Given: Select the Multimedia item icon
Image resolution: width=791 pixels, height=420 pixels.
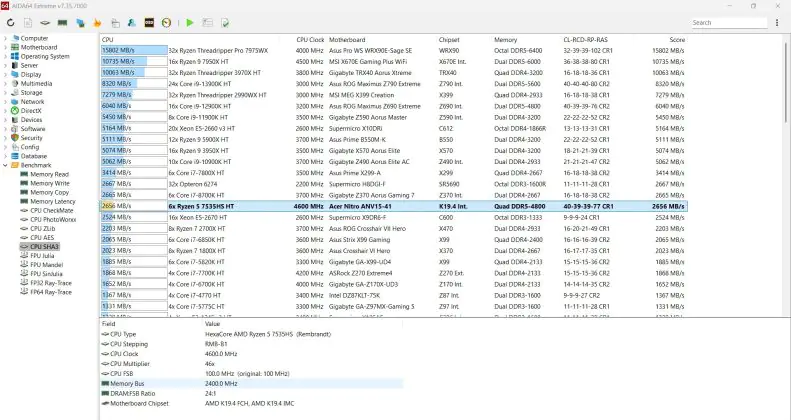Looking at the screenshot, I should click(15, 84).
